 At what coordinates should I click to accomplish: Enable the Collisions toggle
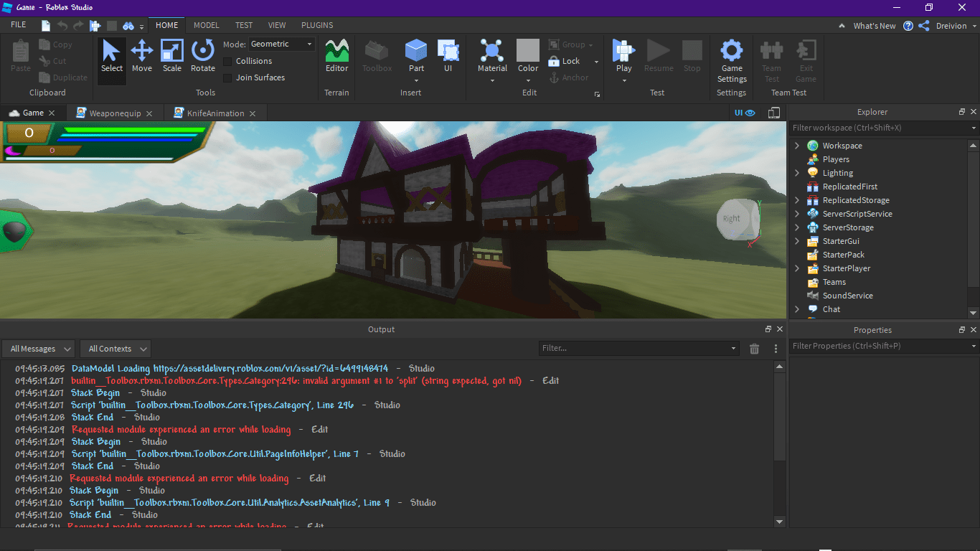click(228, 61)
